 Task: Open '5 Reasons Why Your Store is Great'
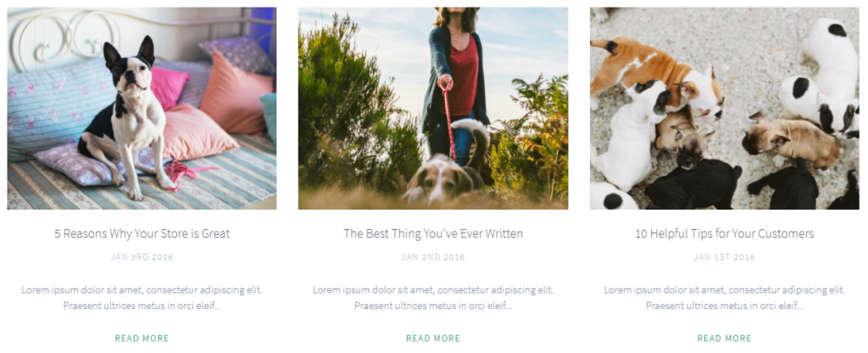click(142, 234)
